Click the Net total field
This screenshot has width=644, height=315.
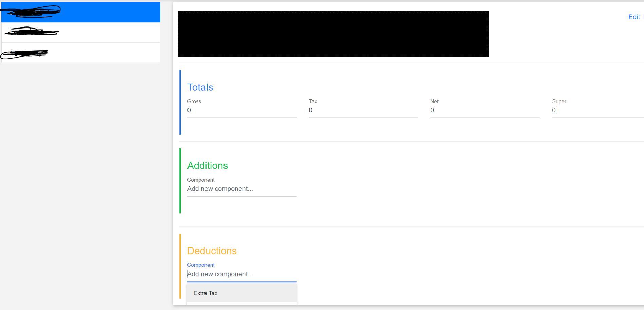click(485, 110)
